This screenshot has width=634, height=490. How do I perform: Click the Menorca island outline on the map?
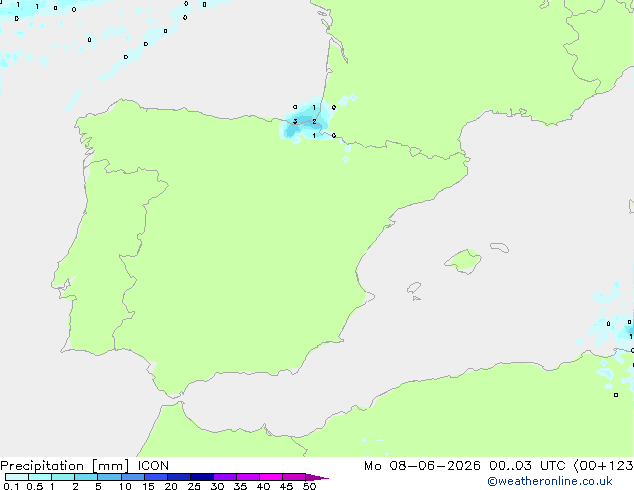pyautogui.click(x=500, y=247)
